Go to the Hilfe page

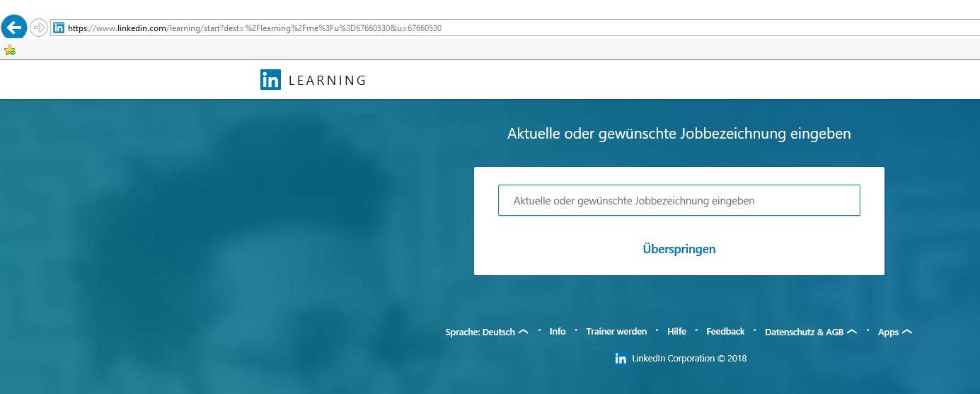coord(676,331)
